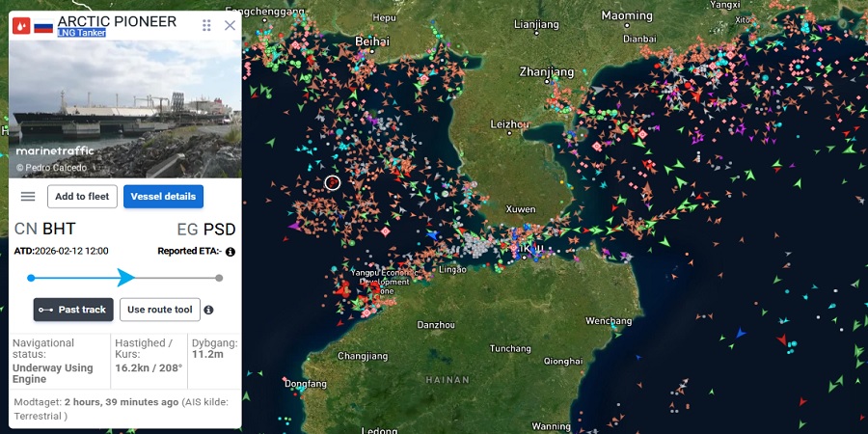Grab the six-dot panel drag handle
The height and width of the screenshot is (434, 868).
(206, 26)
